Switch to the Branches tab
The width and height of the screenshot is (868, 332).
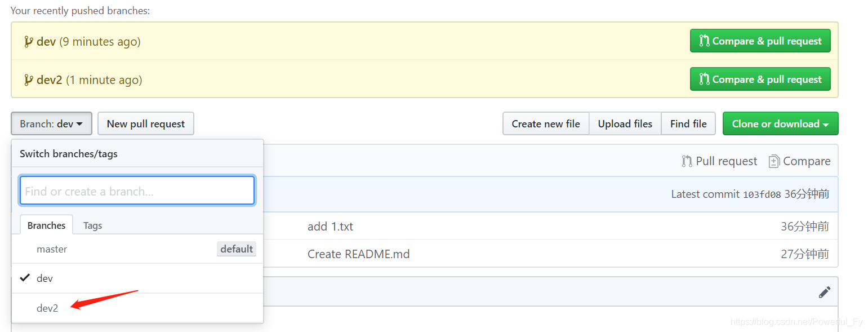(46, 225)
